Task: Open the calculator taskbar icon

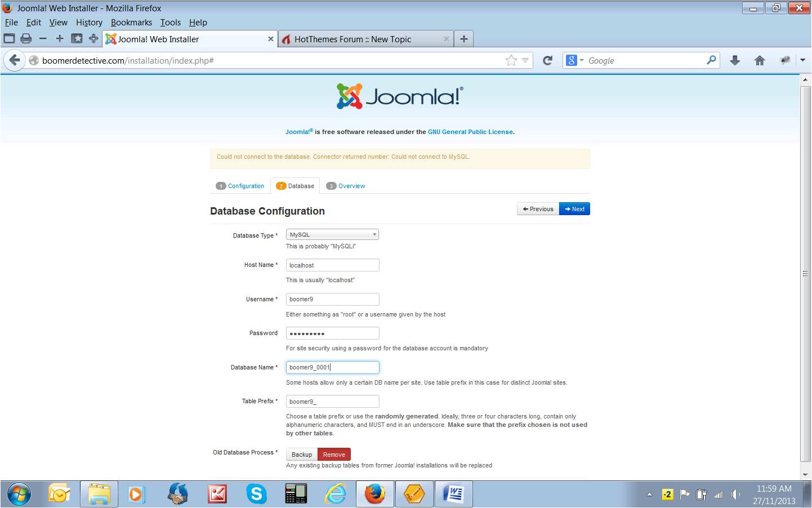Action: click(296, 494)
